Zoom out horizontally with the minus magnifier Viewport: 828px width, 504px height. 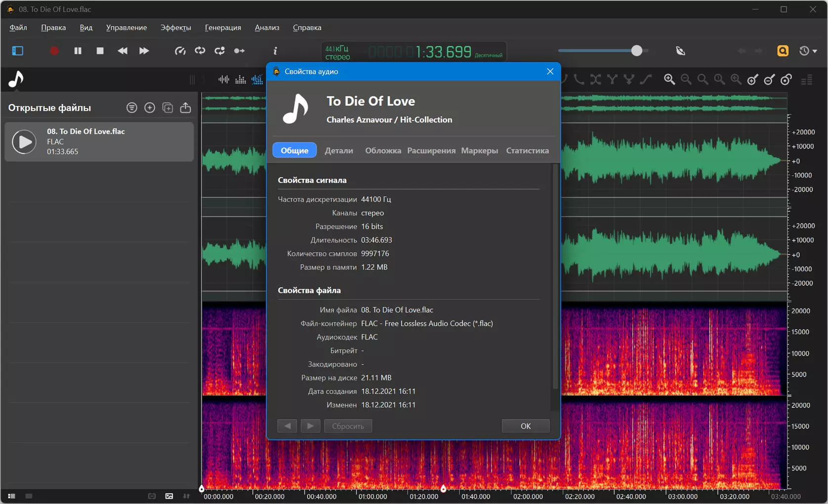(686, 80)
